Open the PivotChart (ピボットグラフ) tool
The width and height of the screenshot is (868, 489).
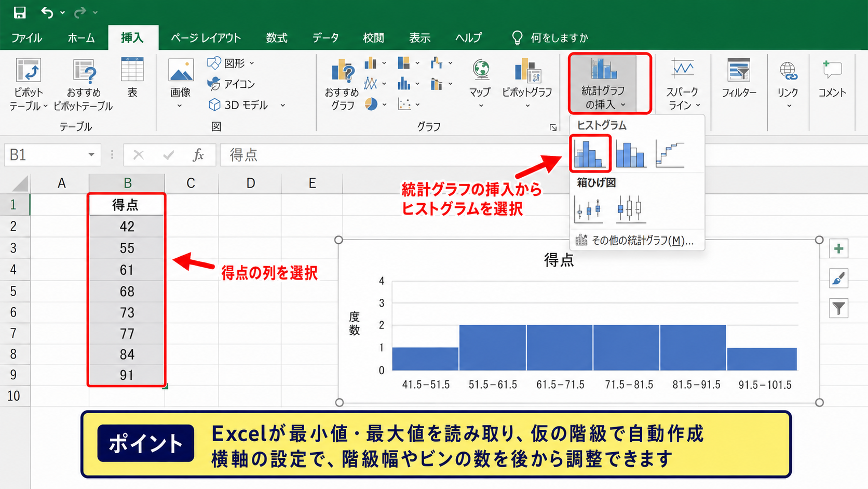527,83
